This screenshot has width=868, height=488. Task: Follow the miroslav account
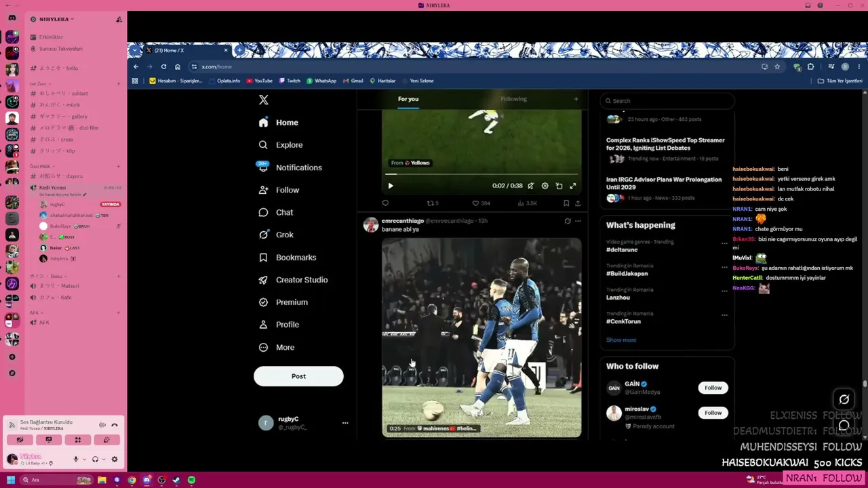(713, 413)
